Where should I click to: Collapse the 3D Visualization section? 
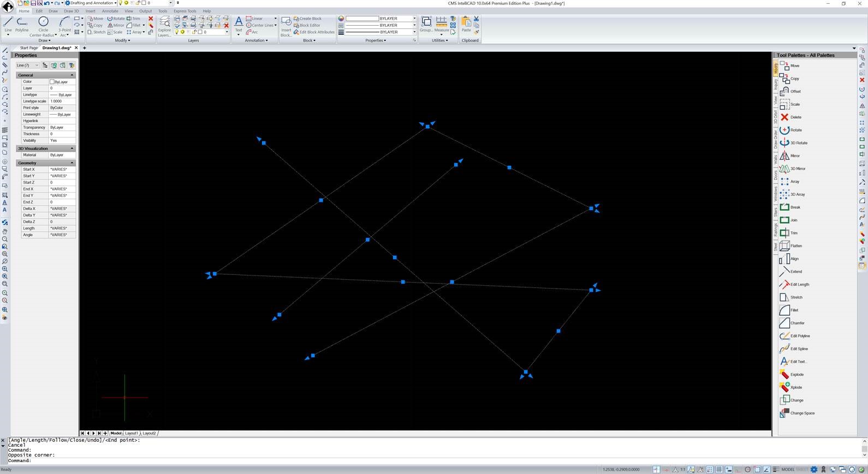72,148
